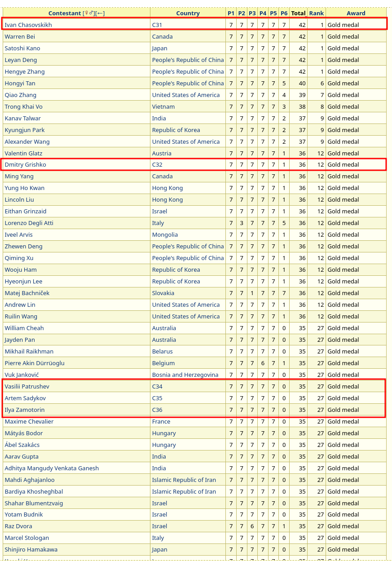Click Pierre Akin Dürrüoglu's name
This screenshot has width=392, height=561.
[x=35, y=363]
